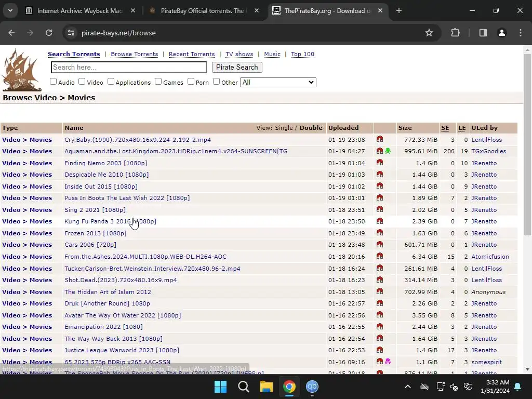This screenshot has height=399, width=532.
Task: Open File Explorer from the taskbar
Action: (267, 387)
